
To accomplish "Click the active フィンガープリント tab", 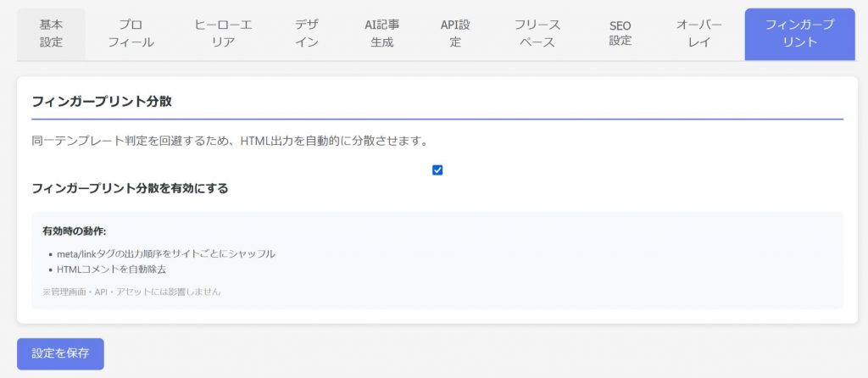I will click(799, 34).
